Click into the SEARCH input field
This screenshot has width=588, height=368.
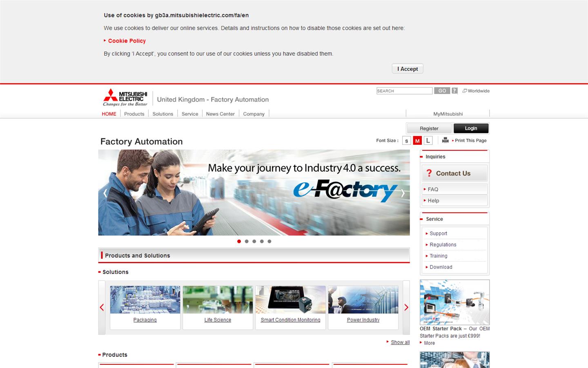click(x=404, y=91)
